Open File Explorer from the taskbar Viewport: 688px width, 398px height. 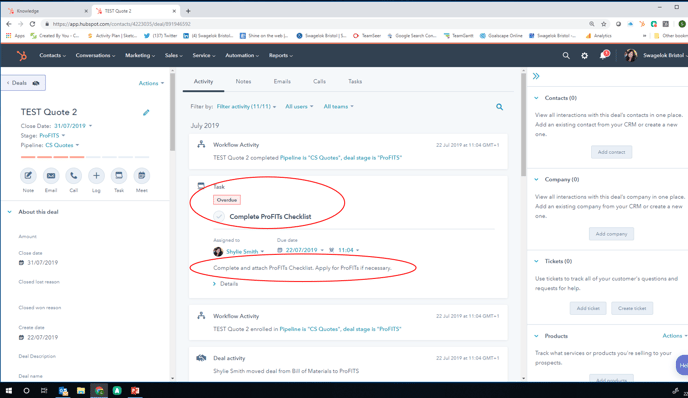tap(81, 391)
